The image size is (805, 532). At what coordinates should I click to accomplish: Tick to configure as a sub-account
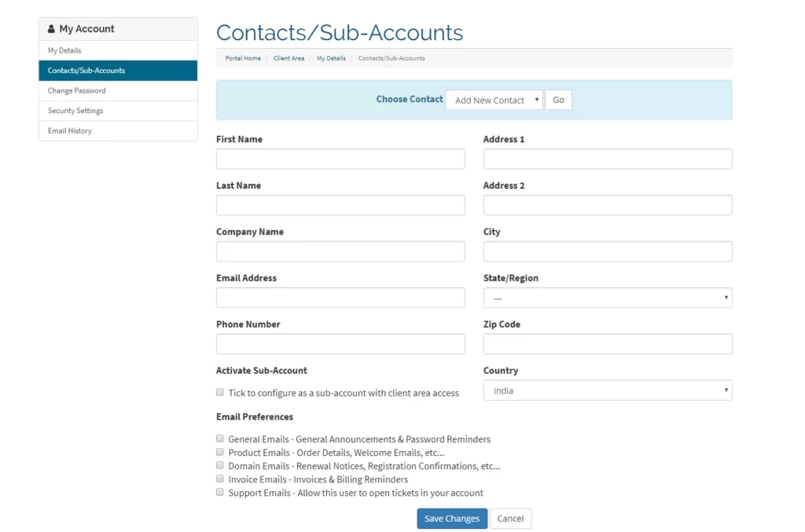tap(219, 392)
